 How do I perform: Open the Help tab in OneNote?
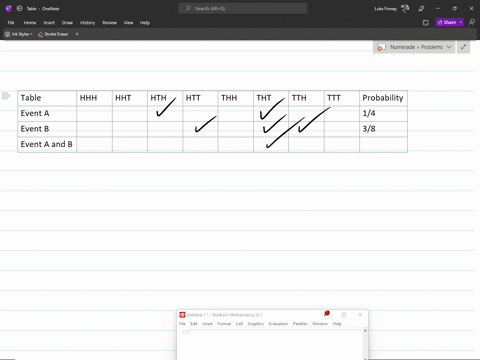(145, 23)
